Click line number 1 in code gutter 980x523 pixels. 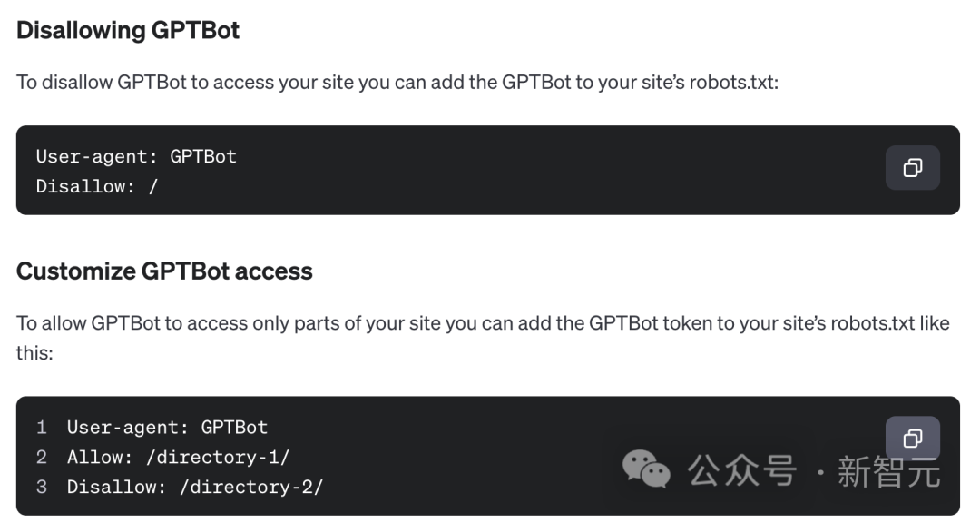tap(42, 427)
